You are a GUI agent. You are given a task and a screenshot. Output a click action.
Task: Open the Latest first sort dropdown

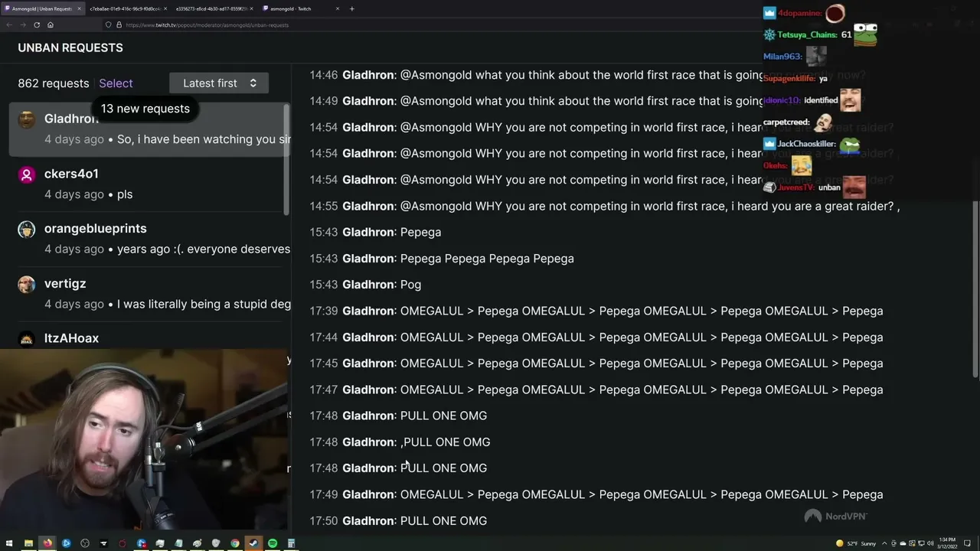[x=219, y=83]
